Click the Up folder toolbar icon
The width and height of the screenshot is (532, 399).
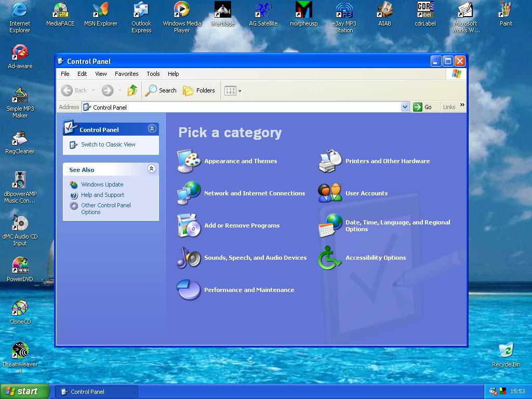pos(132,90)
